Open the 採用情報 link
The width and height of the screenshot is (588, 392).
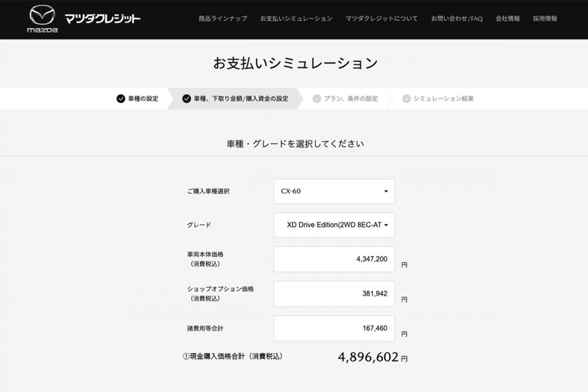[x=544, y=19]
